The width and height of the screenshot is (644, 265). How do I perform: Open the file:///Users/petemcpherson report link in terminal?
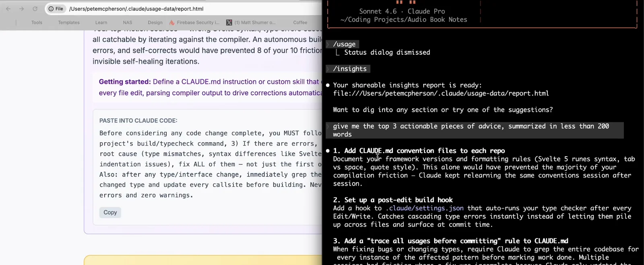441,93
